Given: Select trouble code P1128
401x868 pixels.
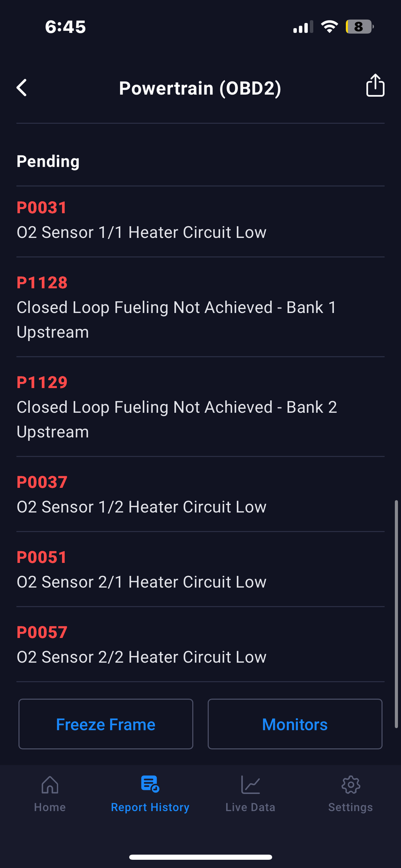Looking at the screenshot, I should coord(42,283).
